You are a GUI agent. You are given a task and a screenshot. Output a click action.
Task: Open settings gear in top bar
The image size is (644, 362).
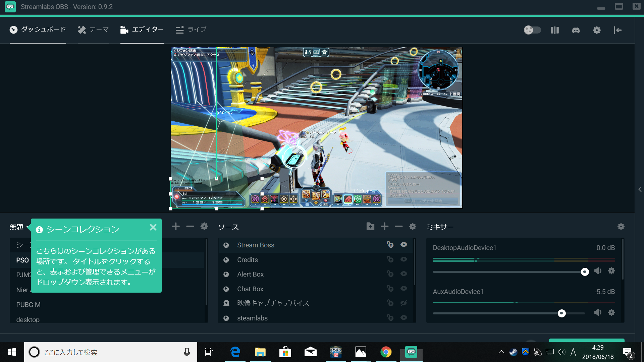(x=597, y=30)
